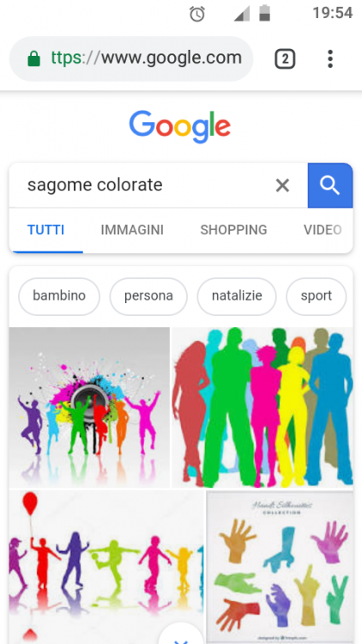
Task: Clear the search text with the X icon
Action: pyautogui.click(x=282, y=185)
